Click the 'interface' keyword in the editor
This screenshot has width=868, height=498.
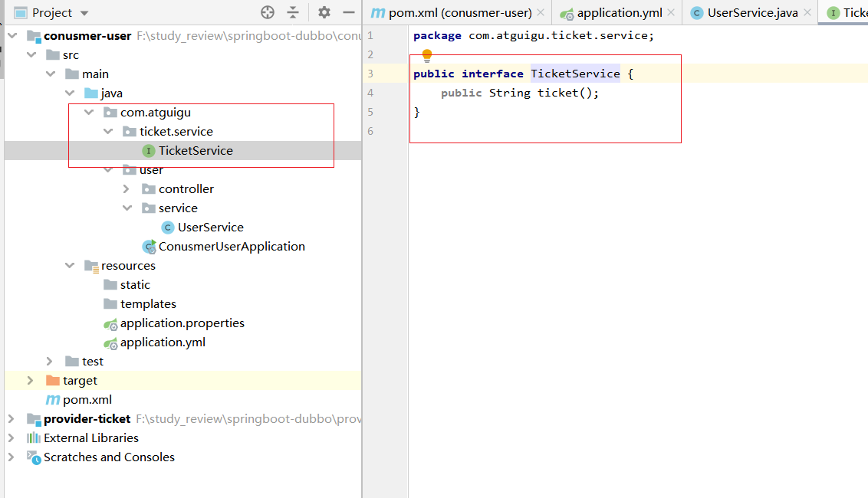(x=492, y=74)
